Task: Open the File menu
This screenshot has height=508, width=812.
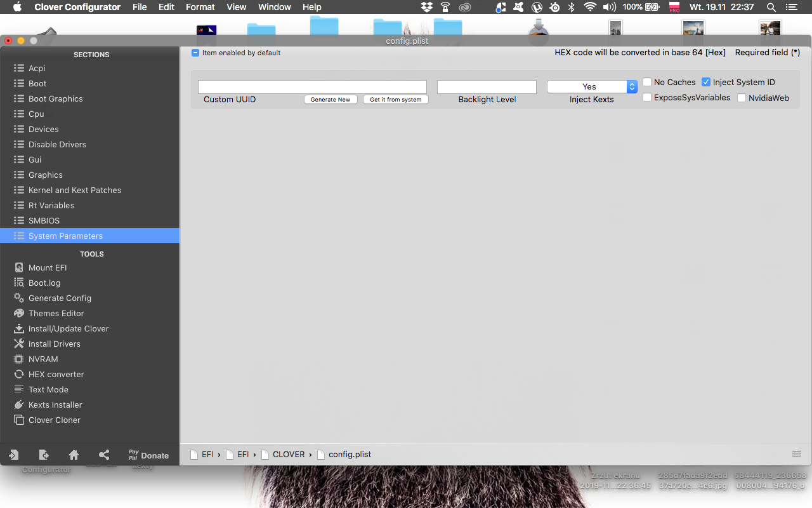Action: pyautogui.click(x=140, y=7)
